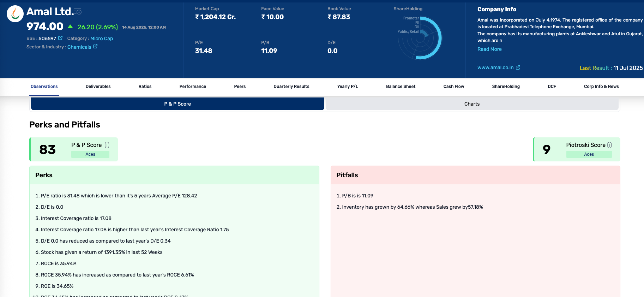Open the Yearly P/L tab
Viewport: 644px width, 297px height.
coord(348,87)
